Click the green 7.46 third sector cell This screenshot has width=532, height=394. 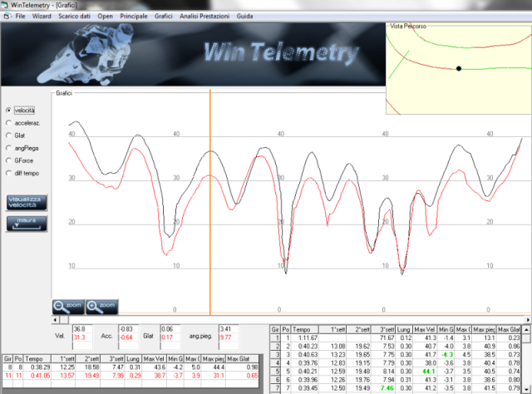(383, 388)
